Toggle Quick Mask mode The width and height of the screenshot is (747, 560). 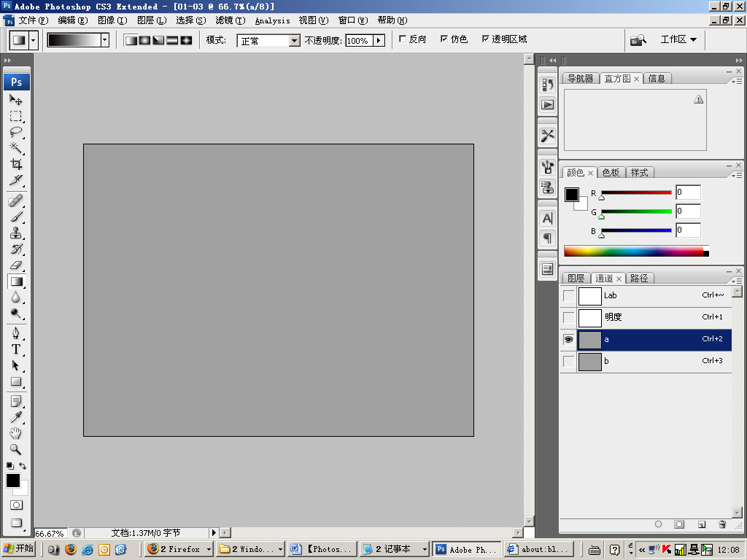pyautogui.click(x=16, y=505)
